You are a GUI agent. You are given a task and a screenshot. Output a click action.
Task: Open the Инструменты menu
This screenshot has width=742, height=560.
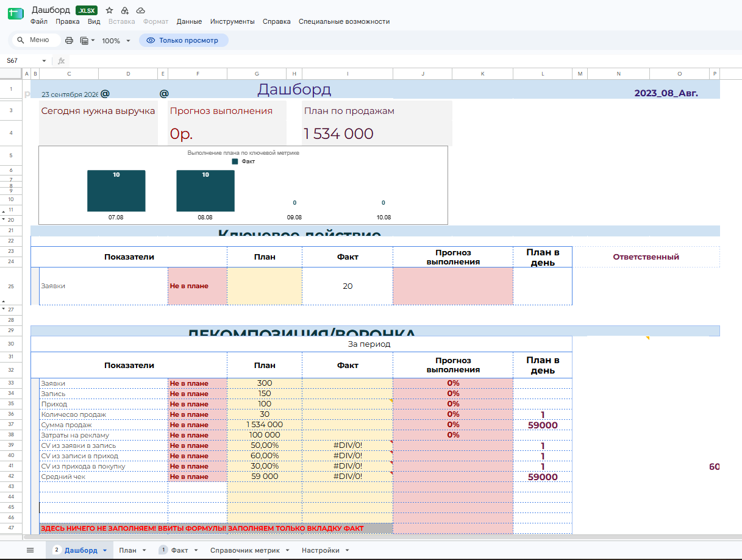click(x=232, y=21)
